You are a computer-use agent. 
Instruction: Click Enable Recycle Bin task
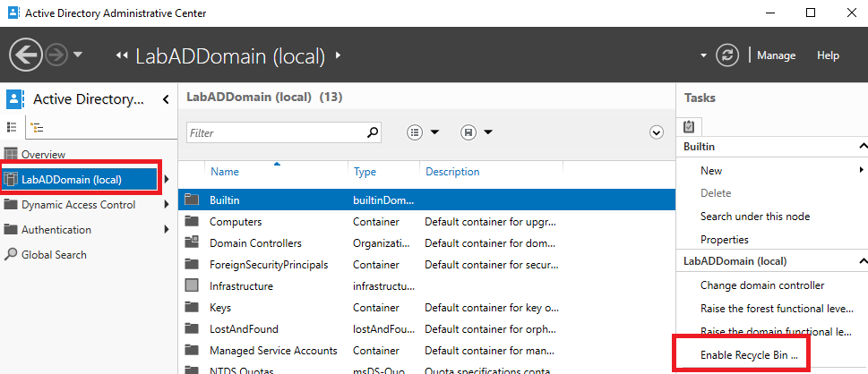pos(749,355)
